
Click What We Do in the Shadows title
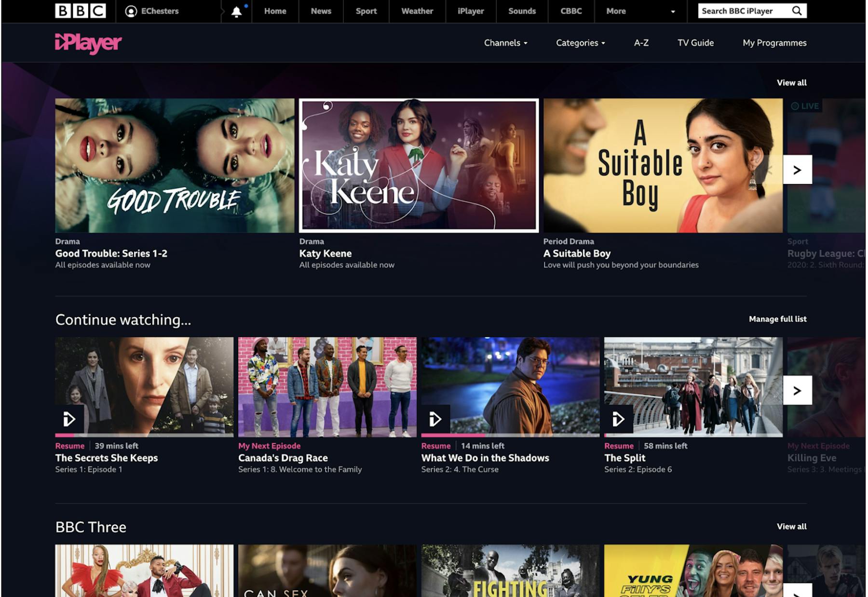[x=485, y=458]
